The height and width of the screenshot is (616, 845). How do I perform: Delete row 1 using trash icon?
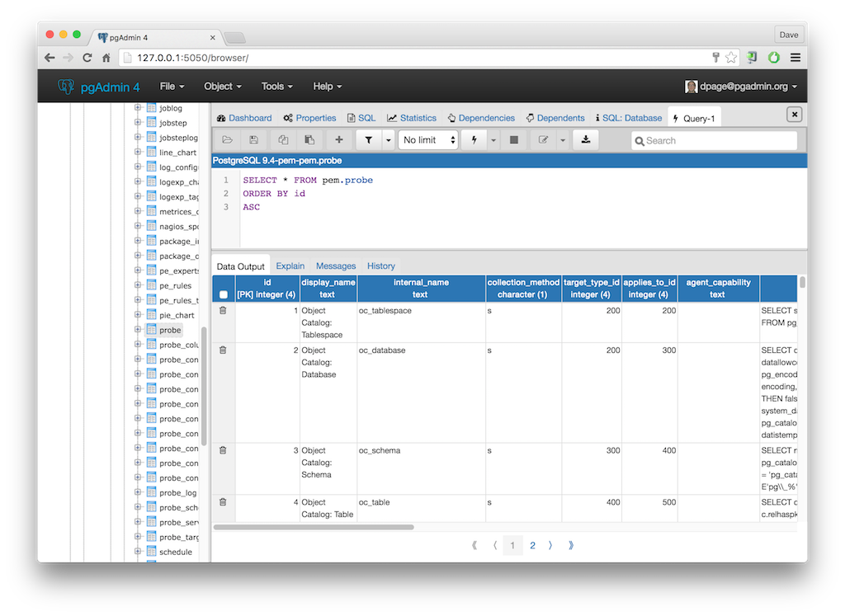point(223,311)
